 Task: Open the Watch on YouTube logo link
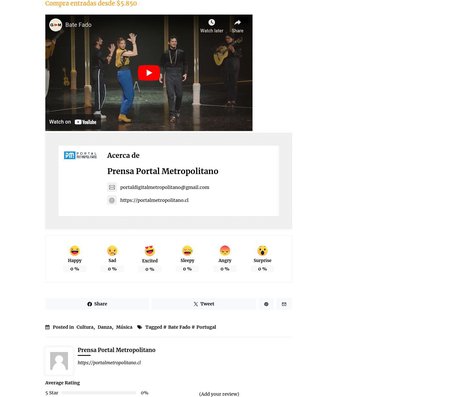click(x=85, y=122)
